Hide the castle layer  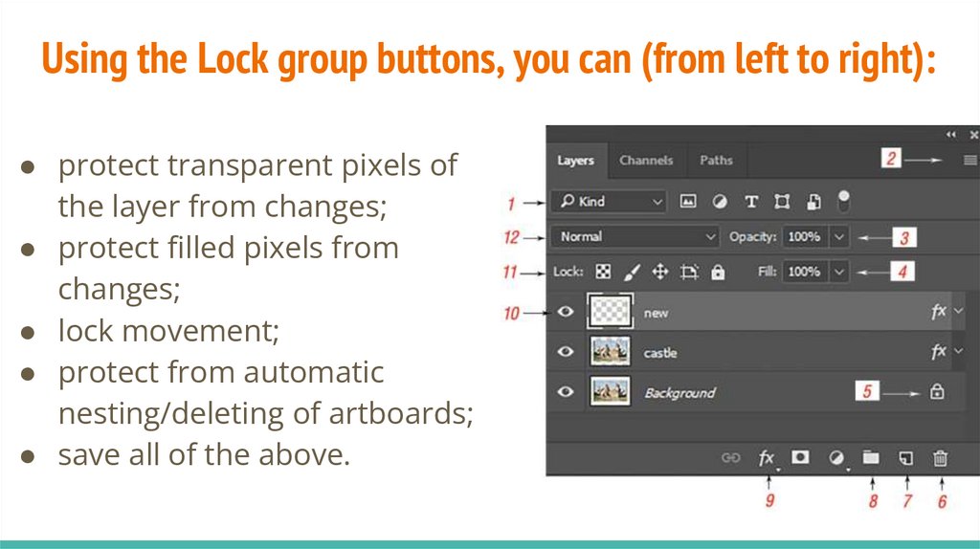click(566, 352)
